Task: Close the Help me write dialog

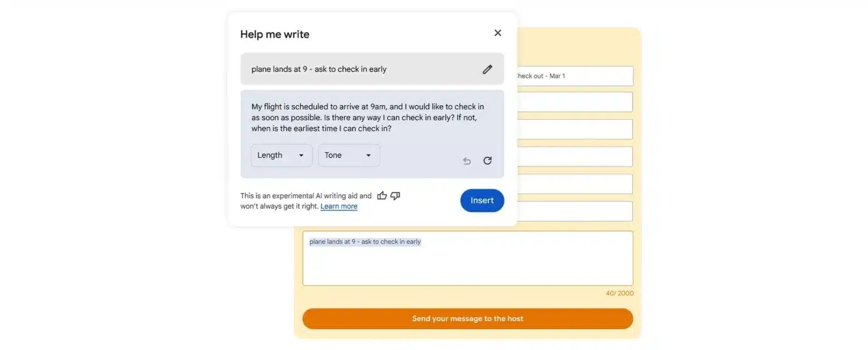Action: [497, 32]
